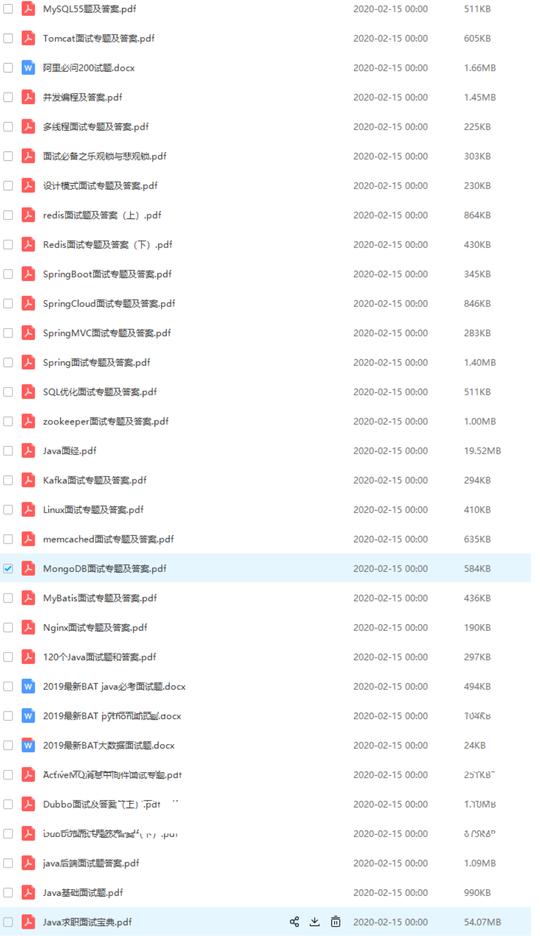
Task: Download Java求职面试宝典.pdf via the download icon
Action: click(315, 922)
